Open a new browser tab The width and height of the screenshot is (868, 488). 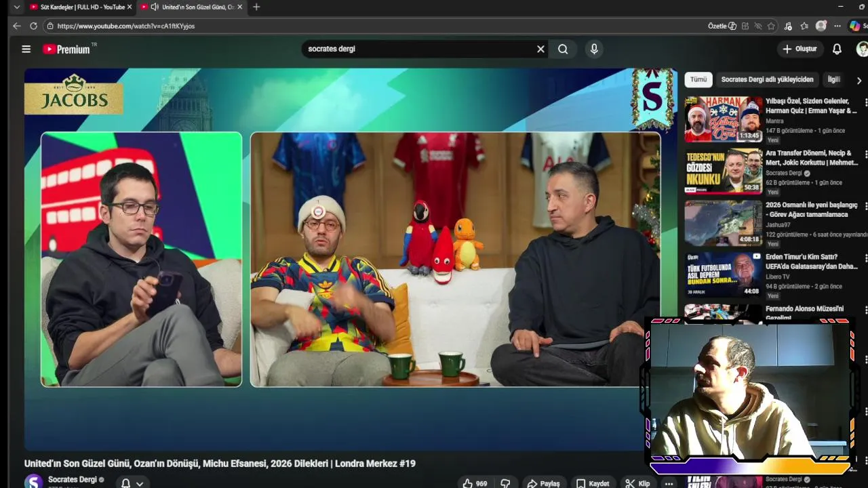point(256,7)
